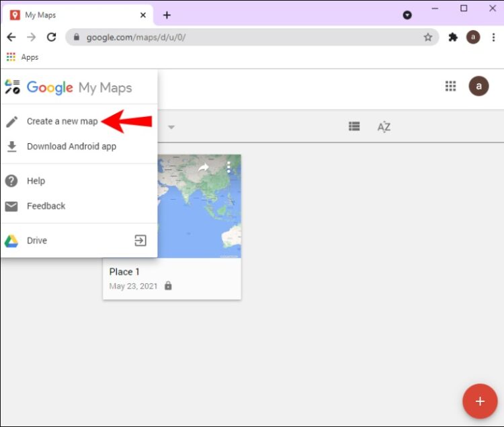The image size is (504, 427).
Task: Open the Google apps grid launcher
Action: pyautogui.click(x=450, y=86)
